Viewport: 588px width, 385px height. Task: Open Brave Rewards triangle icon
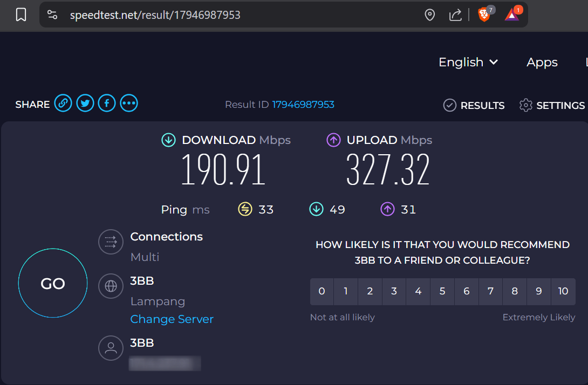(x=511, y=15)
